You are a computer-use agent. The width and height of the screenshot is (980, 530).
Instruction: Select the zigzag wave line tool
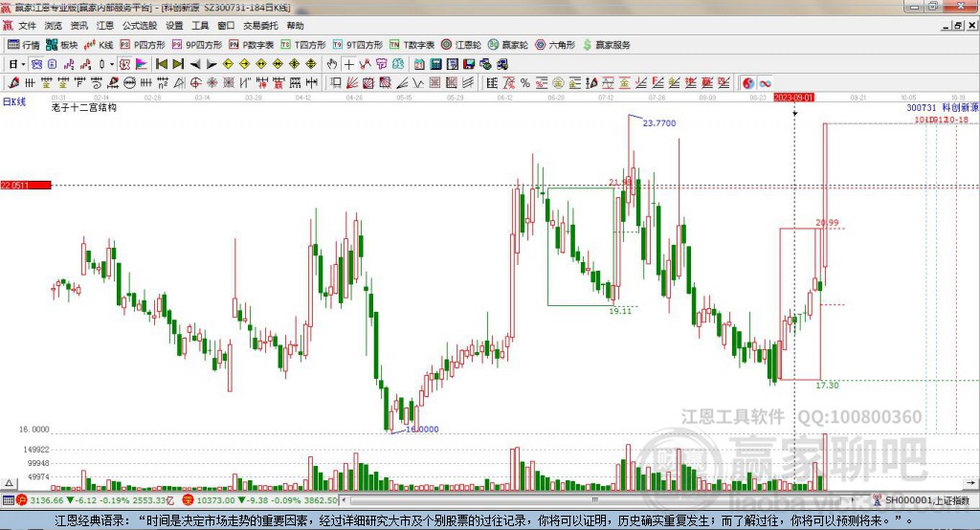pyautogui.click(x=417, y=82)
